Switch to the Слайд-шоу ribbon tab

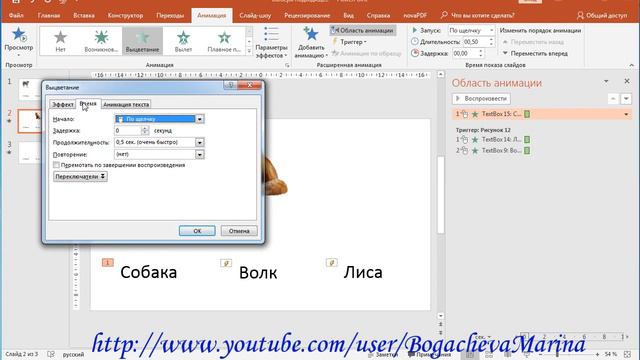tap(255, 16)
